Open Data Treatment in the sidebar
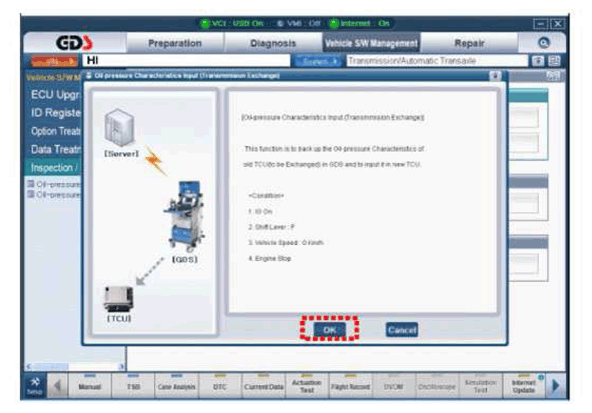 (56, 149)
